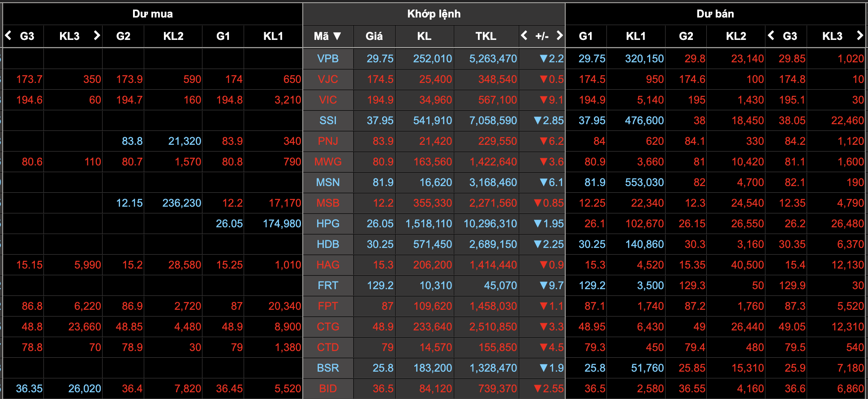The height and width of the screenshot is (399, 868).
Task: Click left arrow beside G3 in Dư mua
Action: [8, 35]
